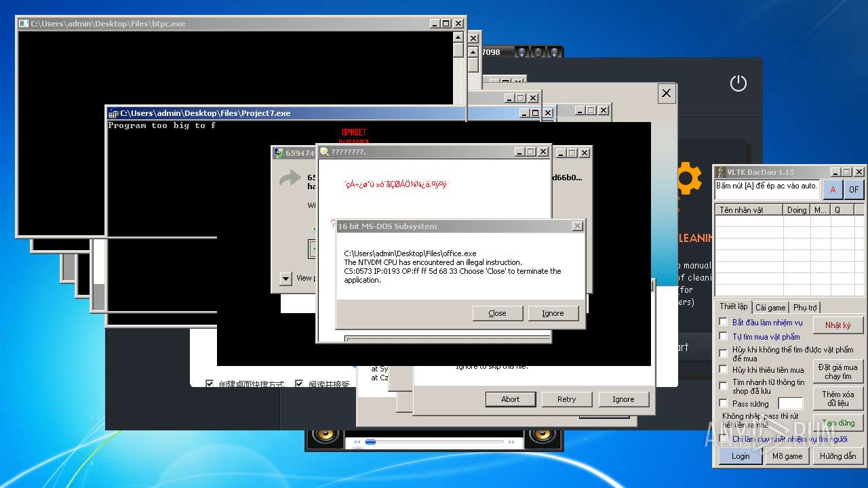Image resolution: width=868 pixels, height=488 pixels.
Task: Click Ignore in the MS-DOS Subsystem dialog
Action: [553, 313]
